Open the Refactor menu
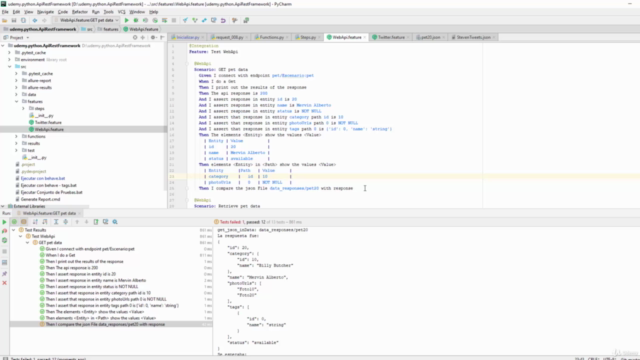 coord(80,12)
